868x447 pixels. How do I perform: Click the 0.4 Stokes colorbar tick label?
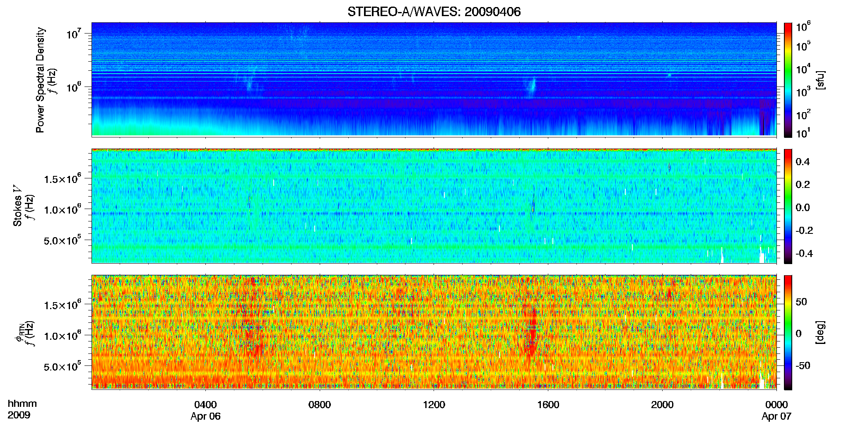(x=803, y=162)
